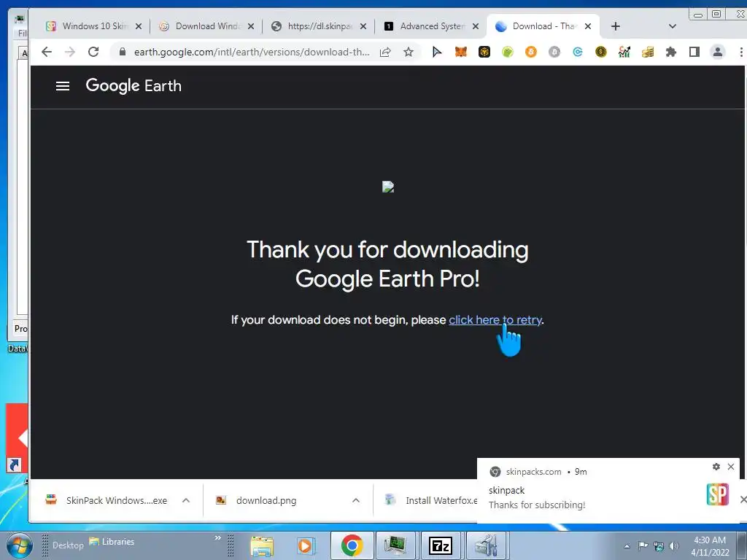The image size is (747, 560).
Task: Click the forward navigation arrow
Action: click(x=69, y=52)
